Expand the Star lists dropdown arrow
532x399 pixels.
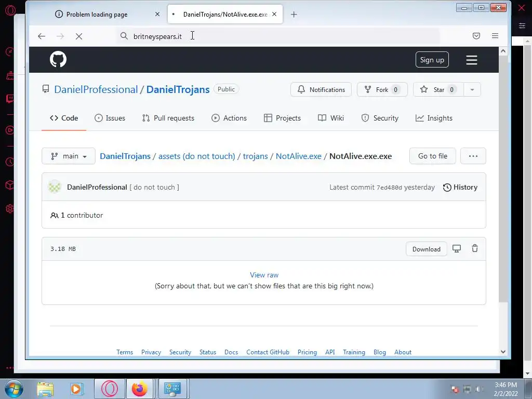pos(472,89)
